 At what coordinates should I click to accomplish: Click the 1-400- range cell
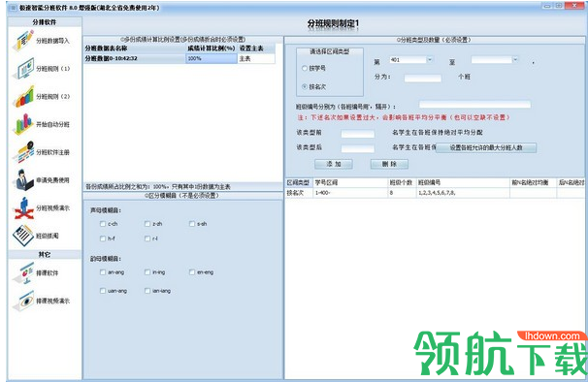click(350, 193)
